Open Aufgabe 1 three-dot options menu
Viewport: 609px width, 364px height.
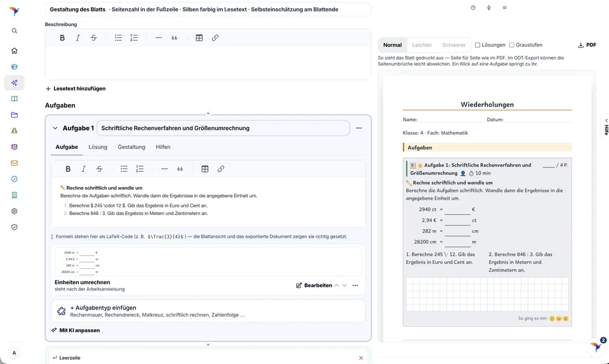click(x=359, y=128)
